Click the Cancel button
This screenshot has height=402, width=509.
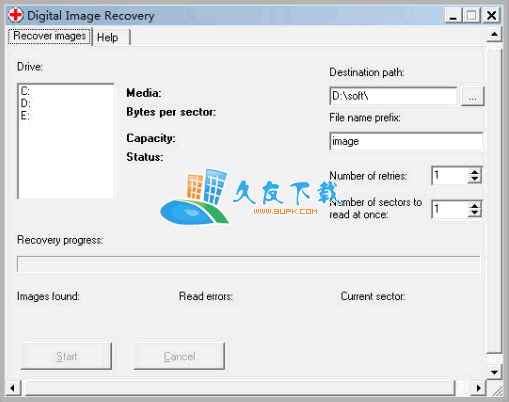click(x=179, y=356)
